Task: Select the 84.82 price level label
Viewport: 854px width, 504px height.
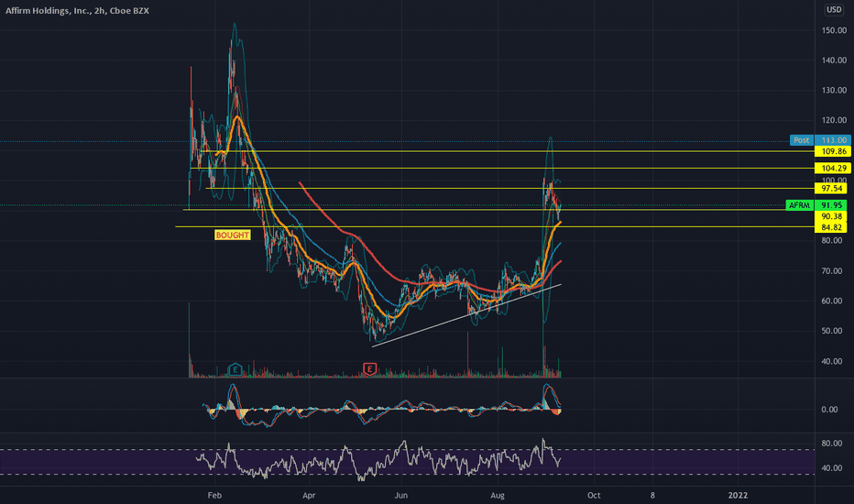Action: coord(831,227)
